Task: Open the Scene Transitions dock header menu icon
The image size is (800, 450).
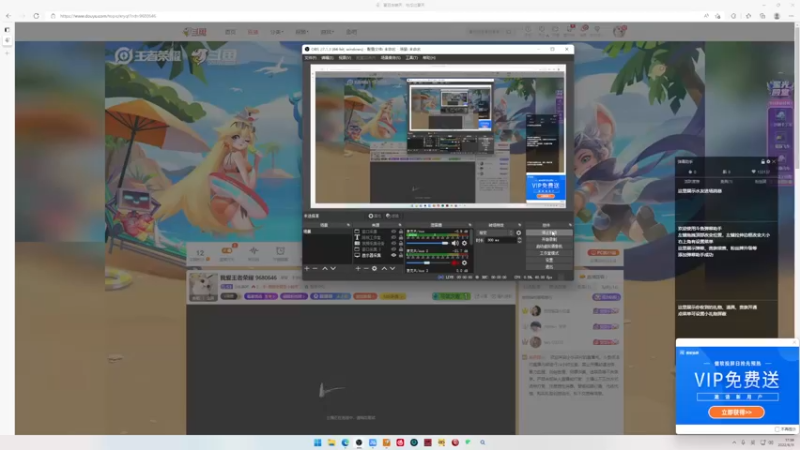Action: pyautogui.click(x=519, y=225)
